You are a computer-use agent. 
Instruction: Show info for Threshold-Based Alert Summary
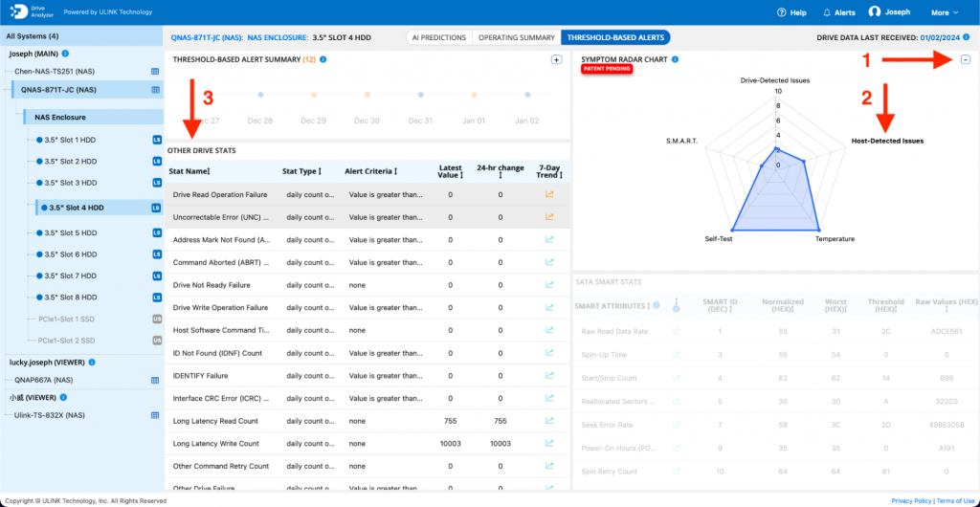tap(323, 60)
